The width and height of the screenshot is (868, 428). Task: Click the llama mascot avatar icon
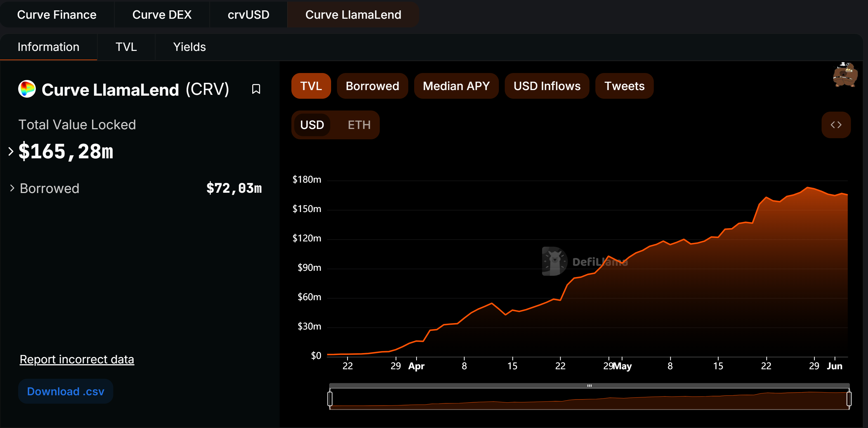pyautogui.click(x=845, y=75)
